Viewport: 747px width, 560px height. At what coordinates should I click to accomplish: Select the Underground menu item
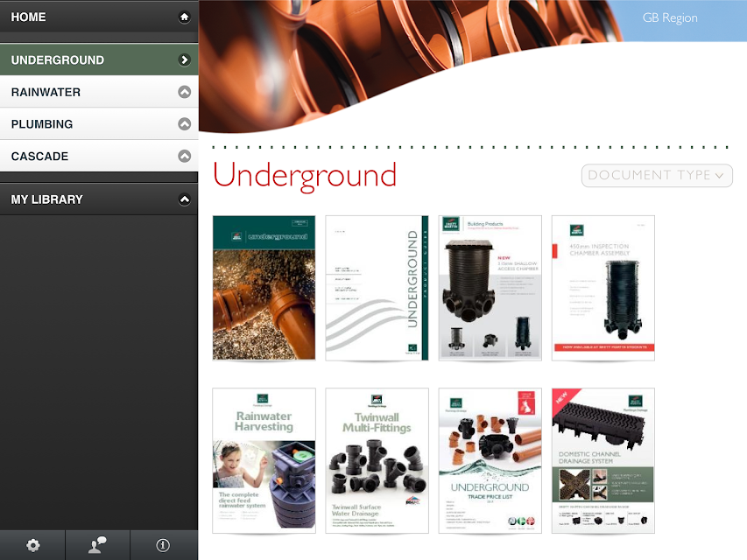click(99, 59)
